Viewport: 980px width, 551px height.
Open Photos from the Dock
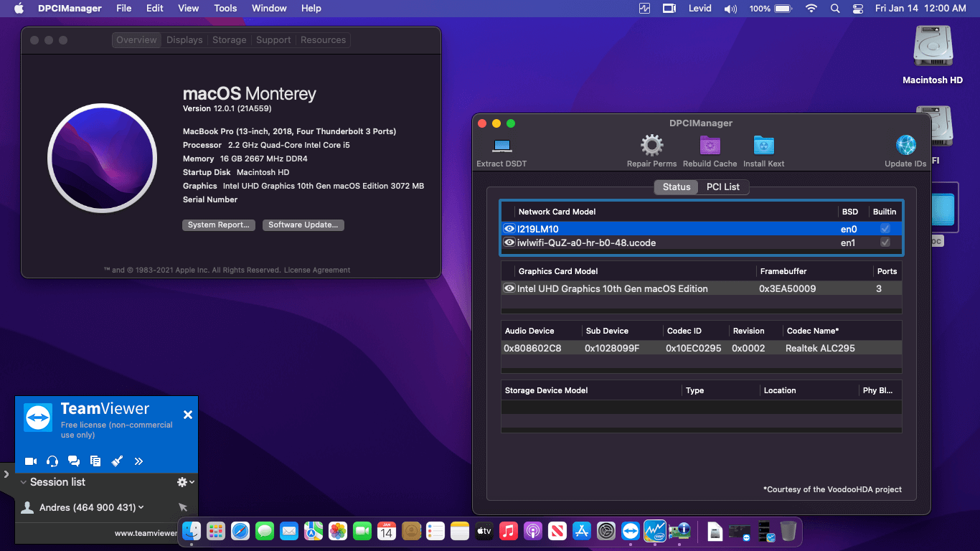(x=338, y=531)
